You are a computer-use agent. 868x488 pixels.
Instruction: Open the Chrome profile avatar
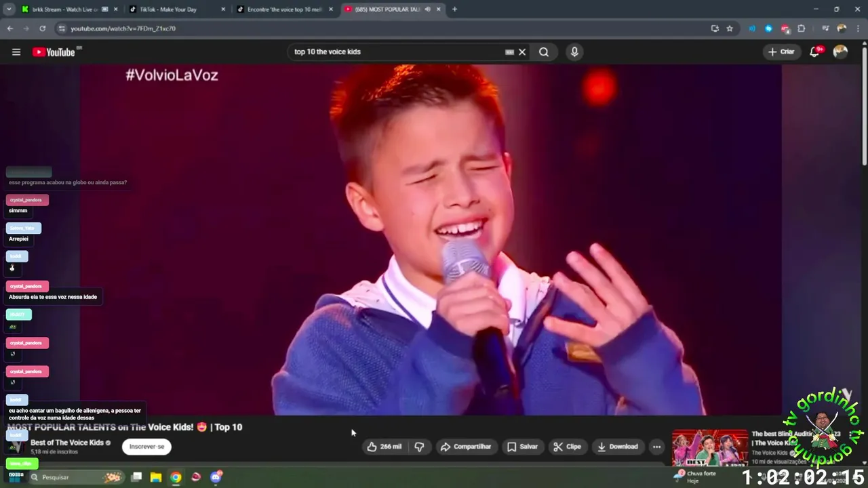pyautogui.click(x=842, y=28)
